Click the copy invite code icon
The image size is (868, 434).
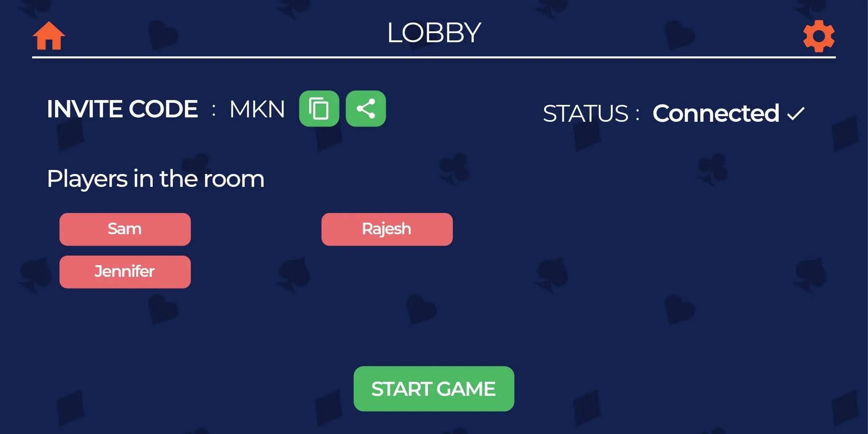click(319, 108)
